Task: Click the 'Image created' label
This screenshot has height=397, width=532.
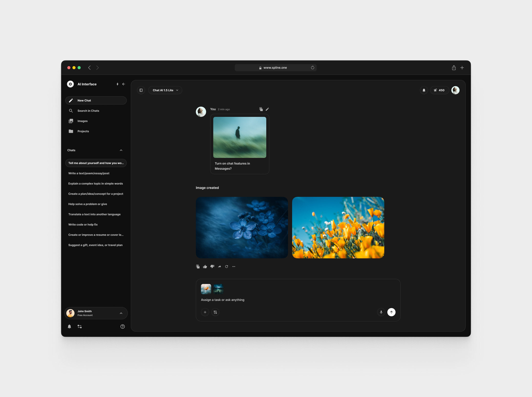Action: click(x=207, y=188)
